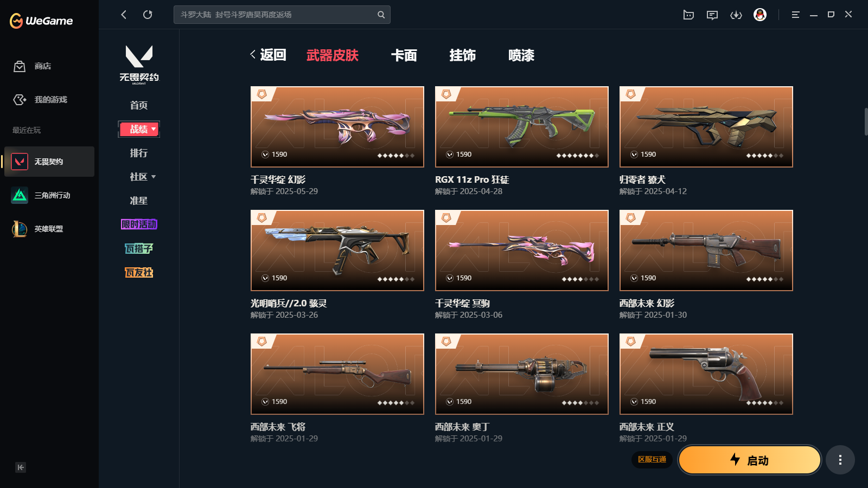Viewport: 868px width, 488px height.
Task: Open the download manager icon
Action: coord(736,15)
